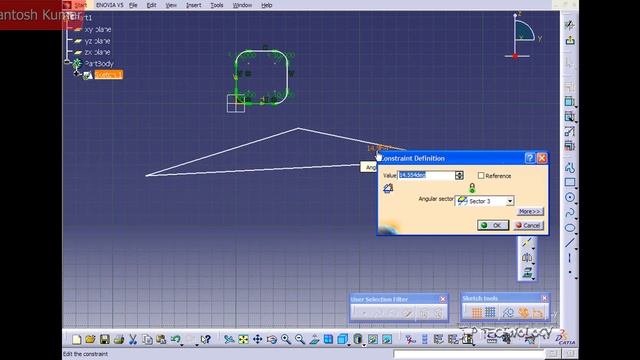
Task: Toggle the Reference checkbox
Action: pyautogui.click(x=481, y=176)
